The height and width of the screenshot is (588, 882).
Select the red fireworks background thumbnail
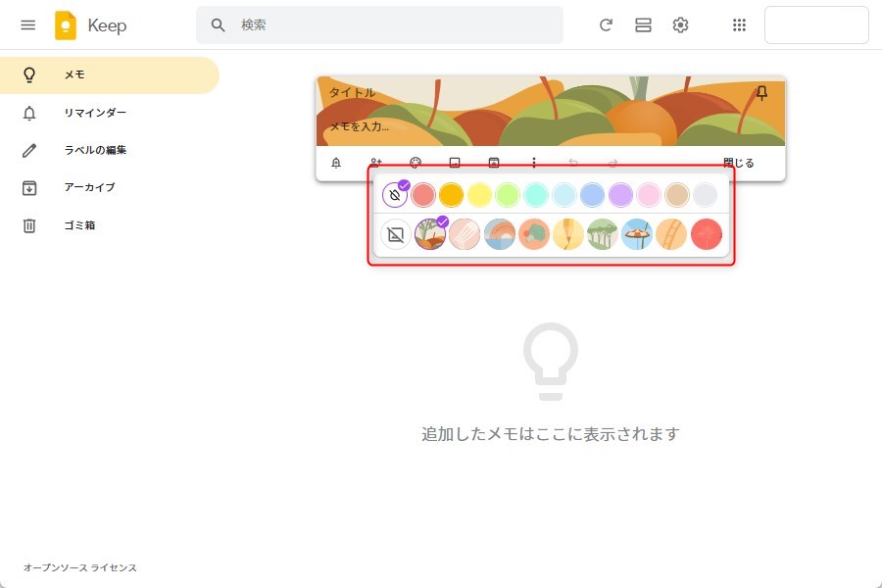click(x=707, y=234)
